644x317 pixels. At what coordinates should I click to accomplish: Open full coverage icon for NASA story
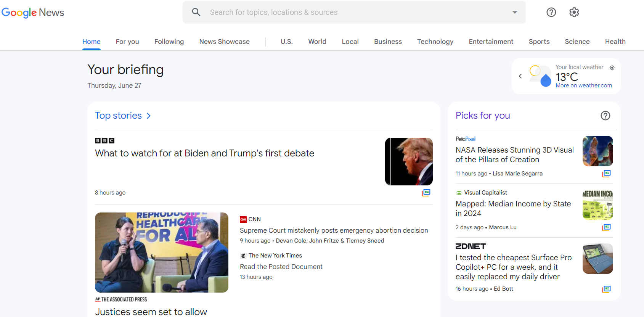[606, 174]
